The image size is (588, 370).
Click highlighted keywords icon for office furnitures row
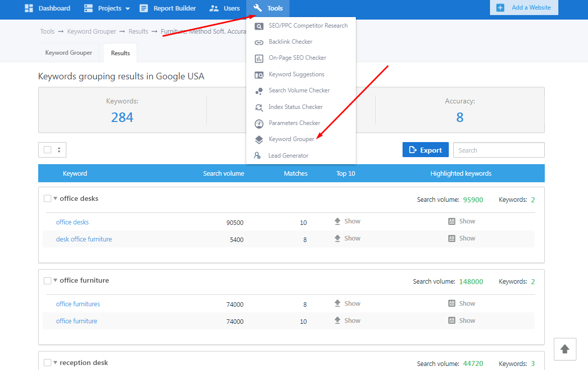click(452, 303)
